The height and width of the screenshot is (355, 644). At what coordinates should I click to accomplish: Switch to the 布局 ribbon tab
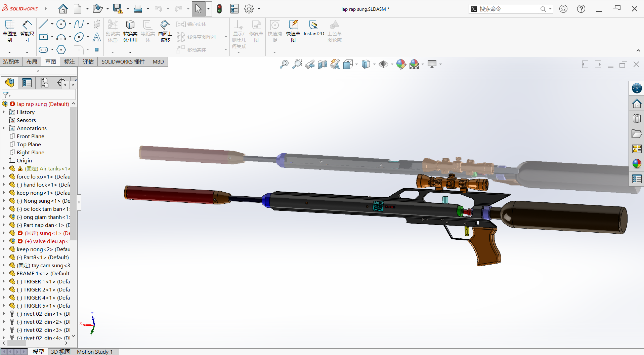pyautogui.click(x=32, y=62)
